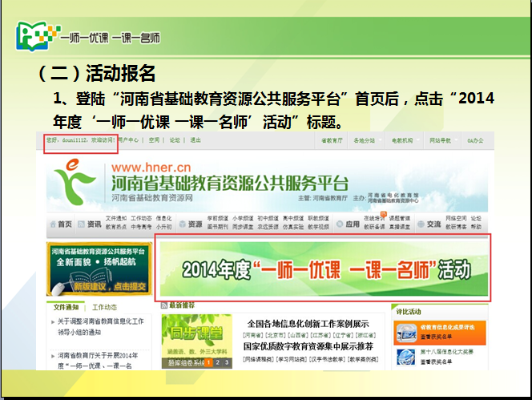Open 同步课堂 link under 资源

243,227
